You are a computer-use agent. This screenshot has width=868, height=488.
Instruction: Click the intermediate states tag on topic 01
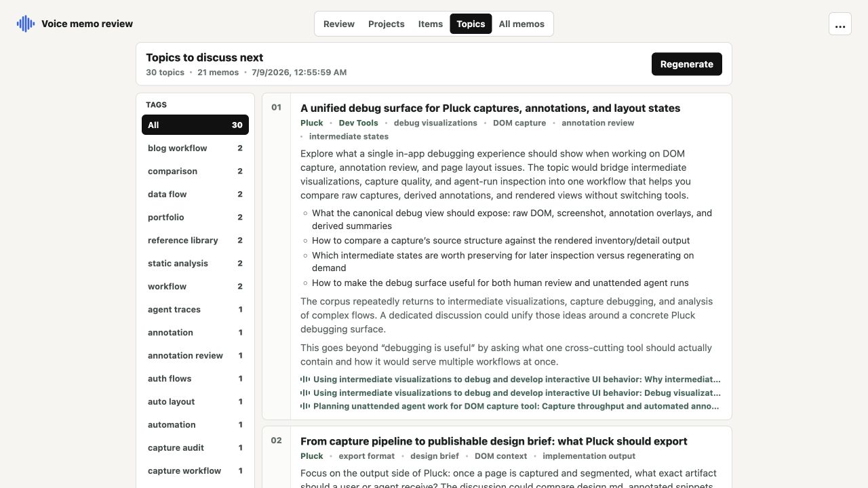coord(349,136)
